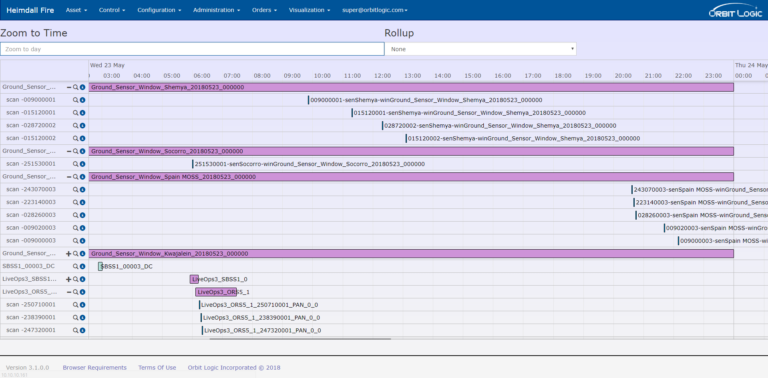Click the Orbit Logic logo

[x=735, y=11]
